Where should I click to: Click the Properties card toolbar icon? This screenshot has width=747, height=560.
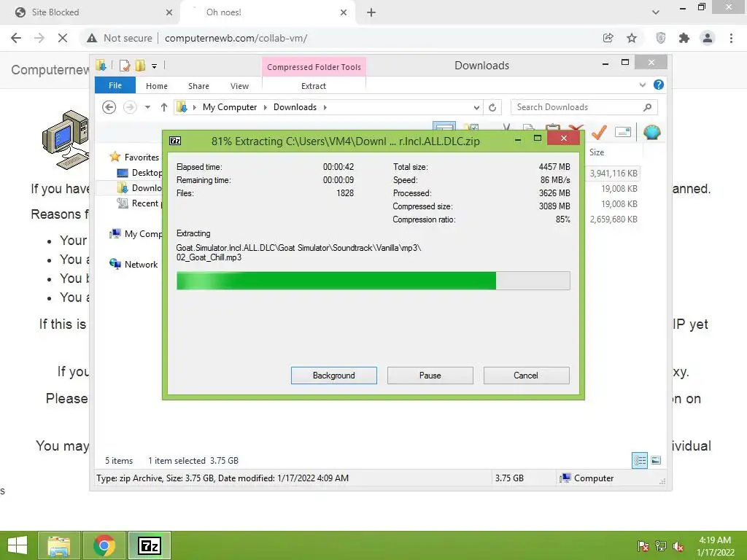[623, 132]
